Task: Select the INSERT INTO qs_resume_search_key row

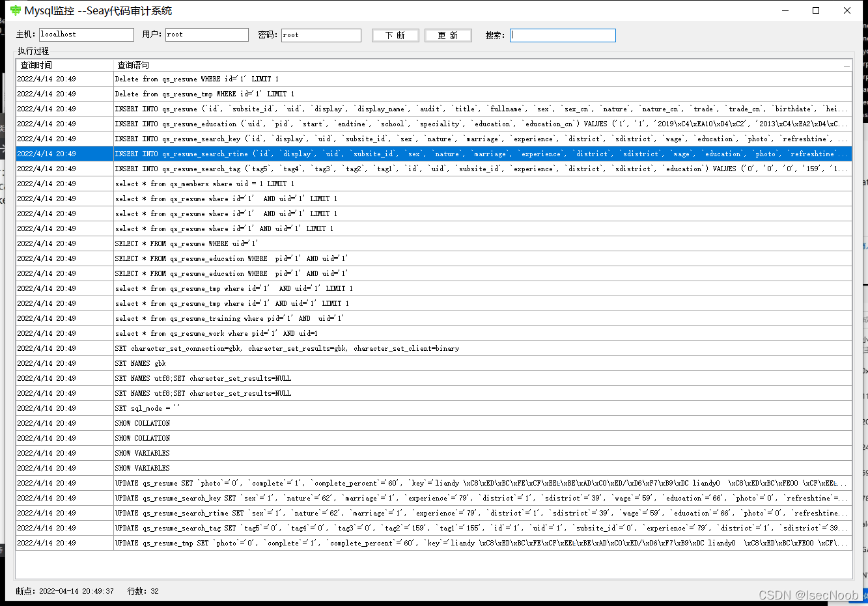Action: point(434,139)
